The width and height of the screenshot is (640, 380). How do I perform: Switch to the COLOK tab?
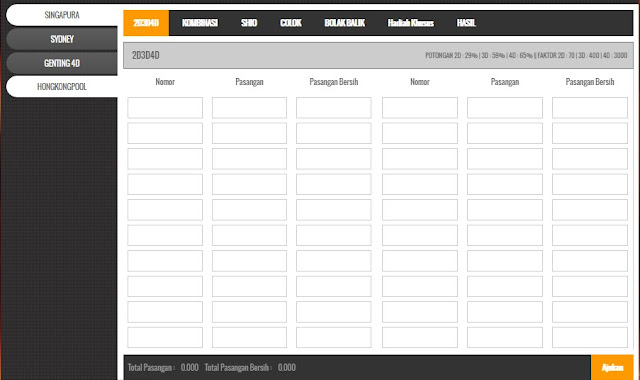291,23
